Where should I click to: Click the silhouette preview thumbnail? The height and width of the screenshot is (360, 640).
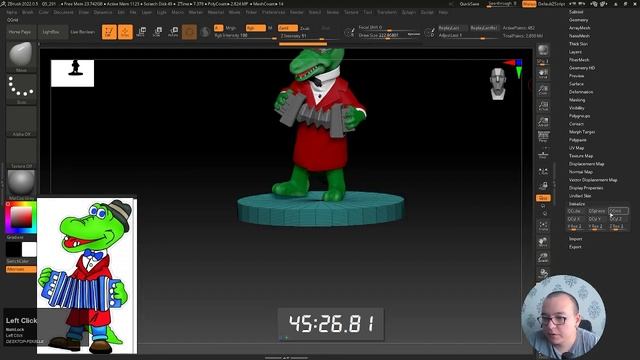click(x=73, y=73)
